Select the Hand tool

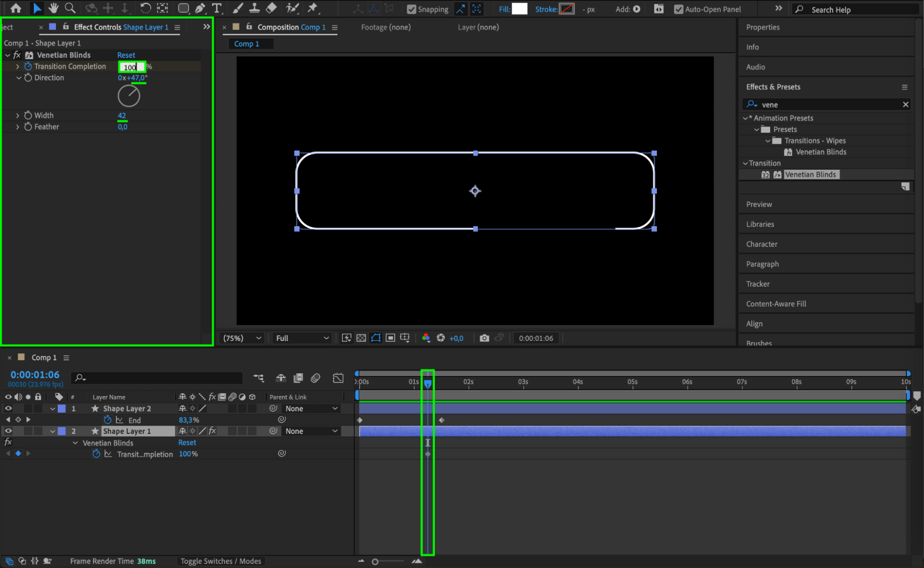point(53,8)
